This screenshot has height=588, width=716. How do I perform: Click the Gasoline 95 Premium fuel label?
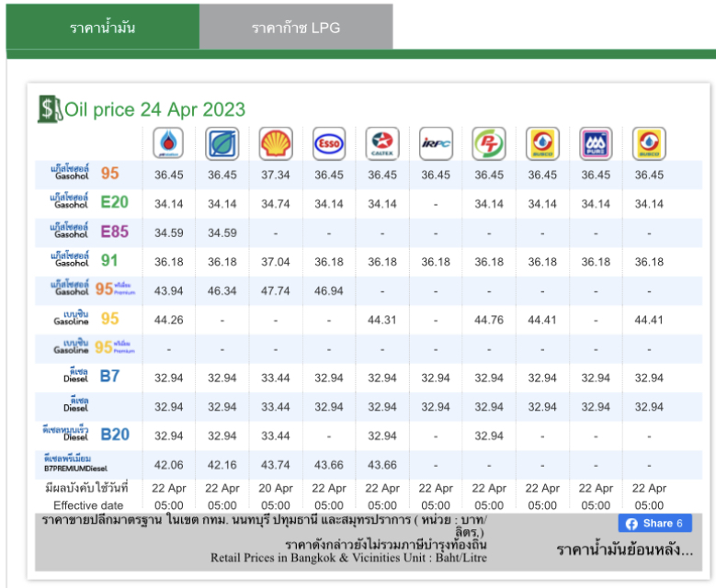click(x=94, y=347)
